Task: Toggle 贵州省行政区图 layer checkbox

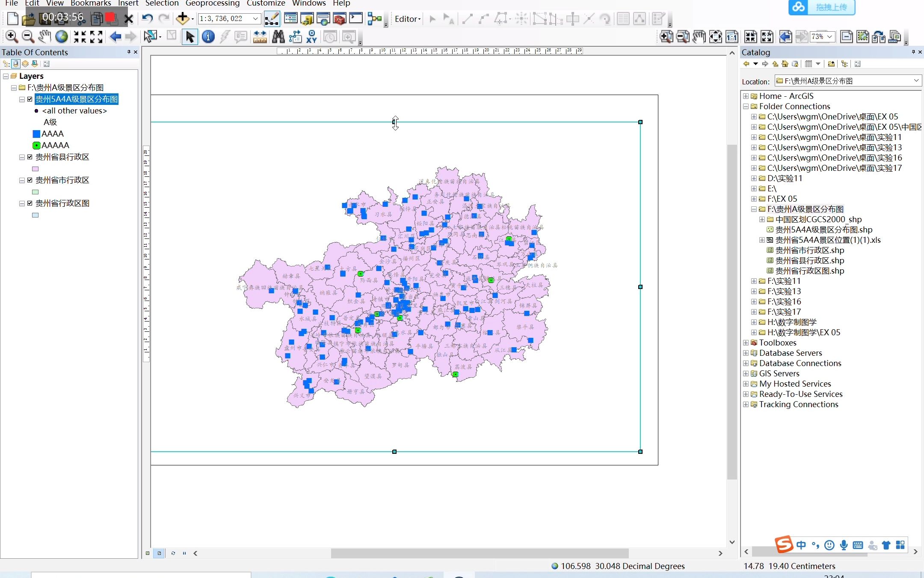Action: tap(30, 203)
